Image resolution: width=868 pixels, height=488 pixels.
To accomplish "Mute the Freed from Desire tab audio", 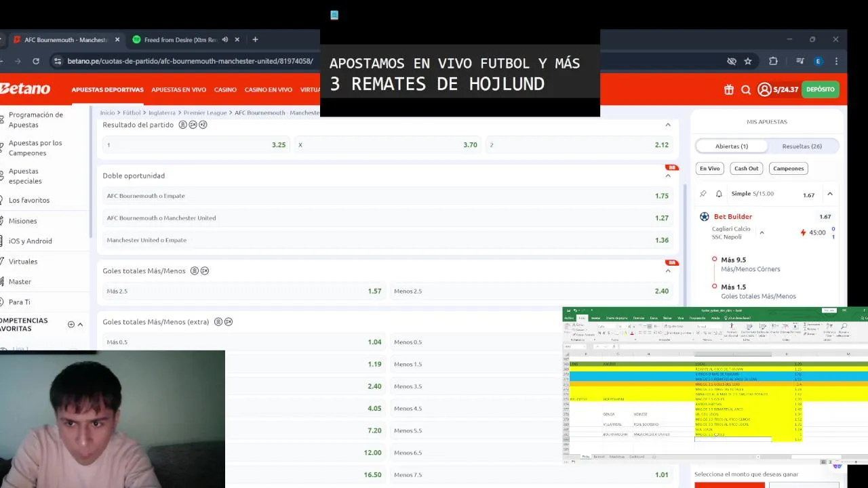I will [x=225, y=40].
